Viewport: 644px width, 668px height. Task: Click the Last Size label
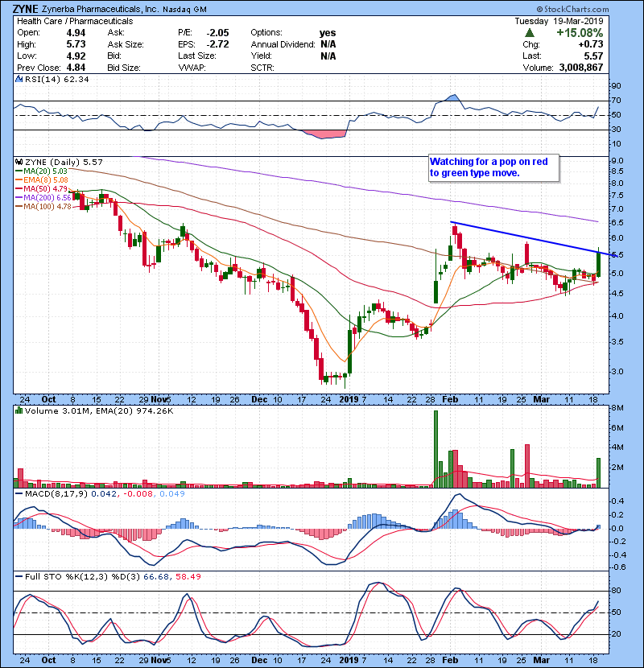point(197,56)
